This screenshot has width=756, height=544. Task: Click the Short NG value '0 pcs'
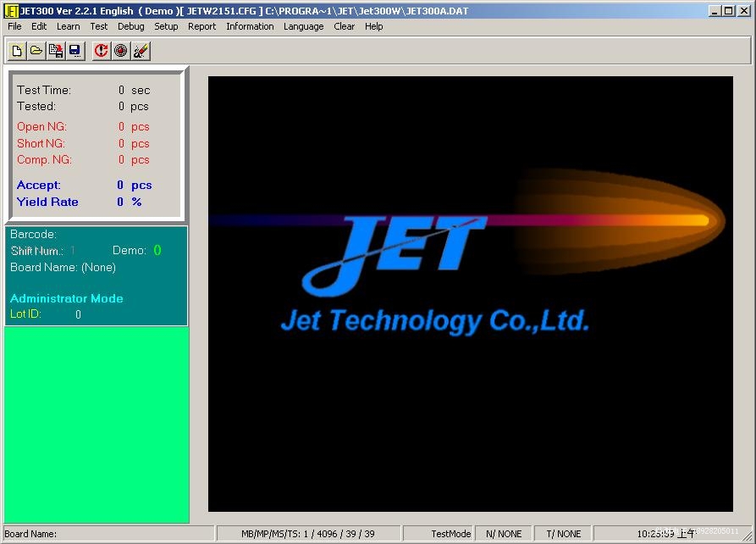(134, 143)
